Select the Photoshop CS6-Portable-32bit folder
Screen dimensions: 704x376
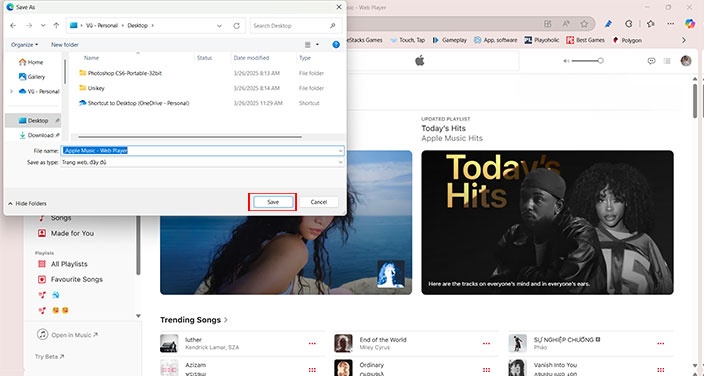(120, 73)
